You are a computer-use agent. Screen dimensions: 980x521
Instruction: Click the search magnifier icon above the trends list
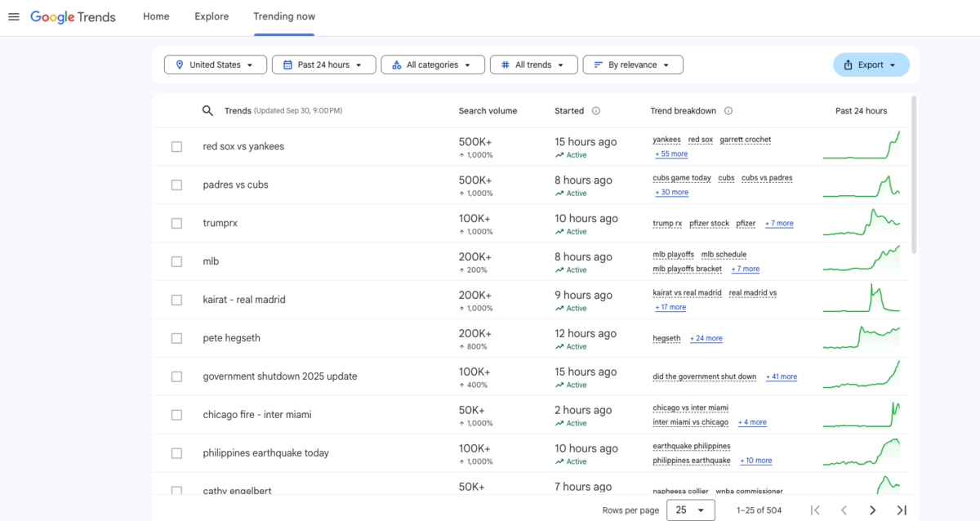coord(207,110)
